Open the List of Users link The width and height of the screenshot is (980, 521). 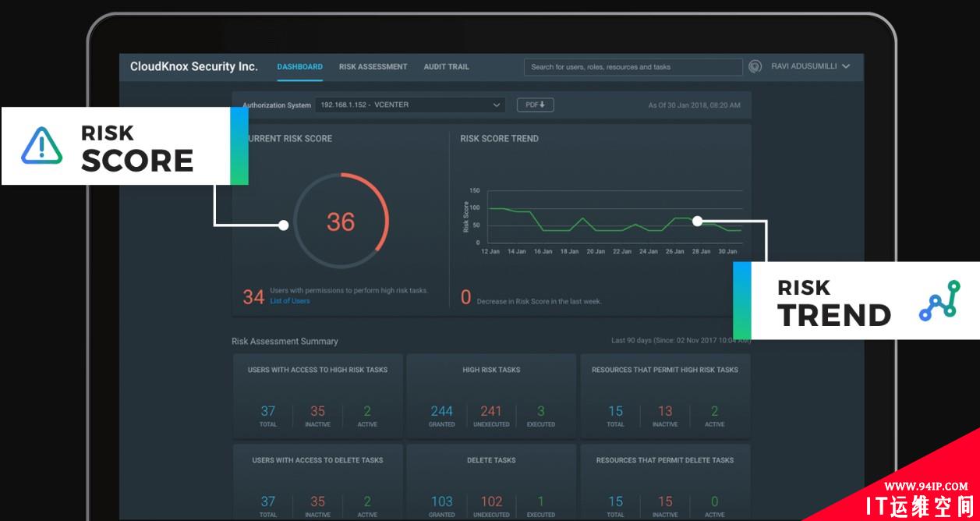[289, 301]
